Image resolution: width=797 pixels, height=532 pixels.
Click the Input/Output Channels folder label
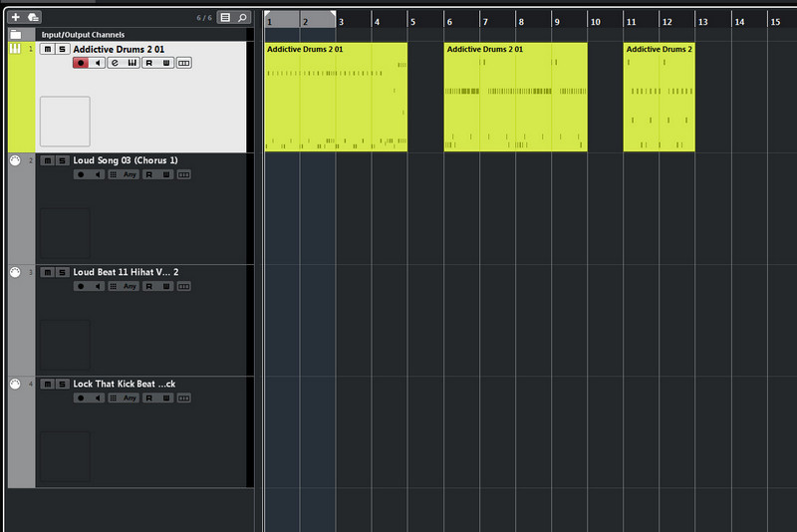click(x=83, y=35)
